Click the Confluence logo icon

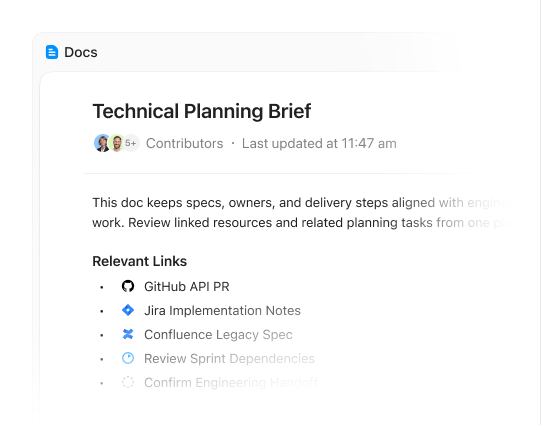click(x=128, y=334)
